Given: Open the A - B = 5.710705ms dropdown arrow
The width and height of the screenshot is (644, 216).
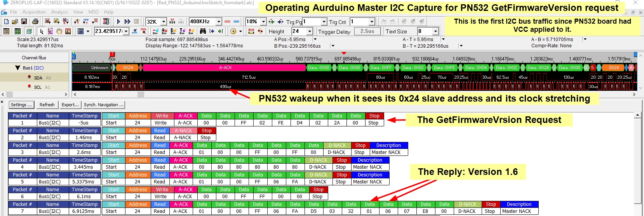Looking at the screenshot, I should click(x=585, y=39).
